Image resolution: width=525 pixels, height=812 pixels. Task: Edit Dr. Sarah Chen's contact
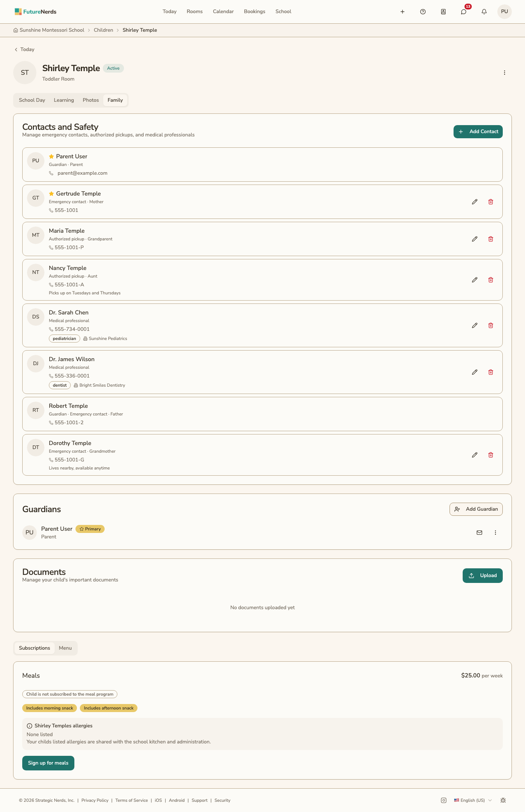click(x=475, y=325)
